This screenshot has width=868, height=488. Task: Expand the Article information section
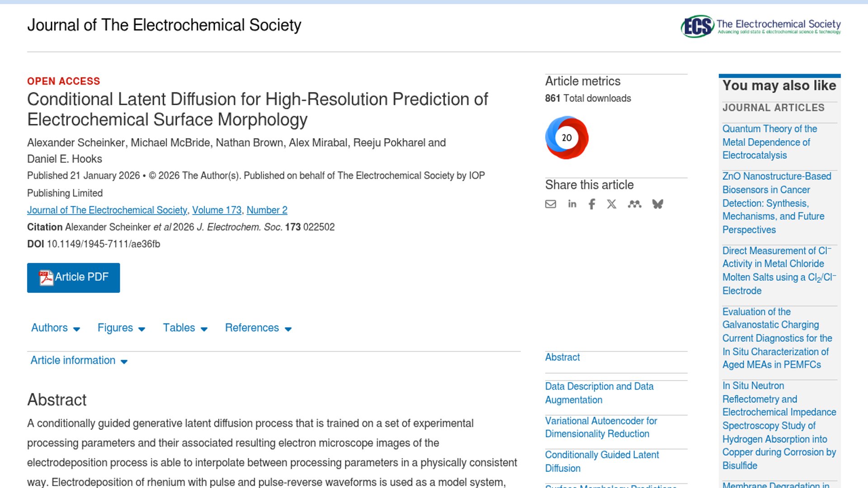(79, 361)
